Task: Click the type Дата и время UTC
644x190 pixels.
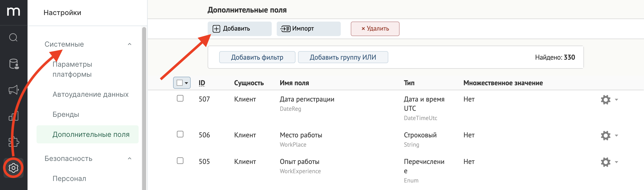Action: (424, 104)
